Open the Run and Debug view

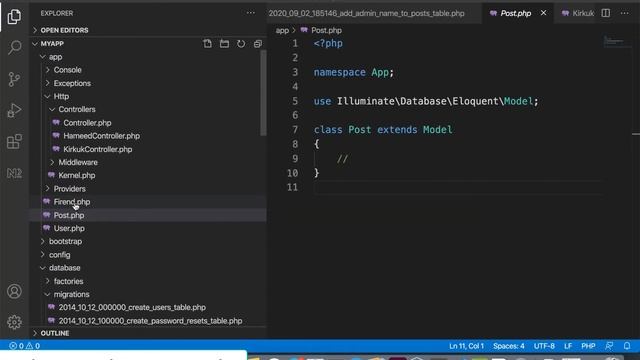[14, 110]
